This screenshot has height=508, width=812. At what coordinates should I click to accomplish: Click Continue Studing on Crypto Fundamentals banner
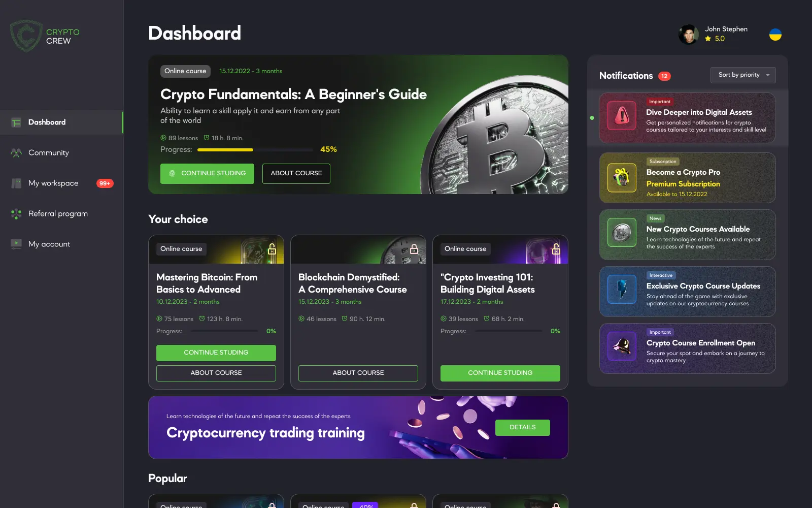tap(207, 174)
